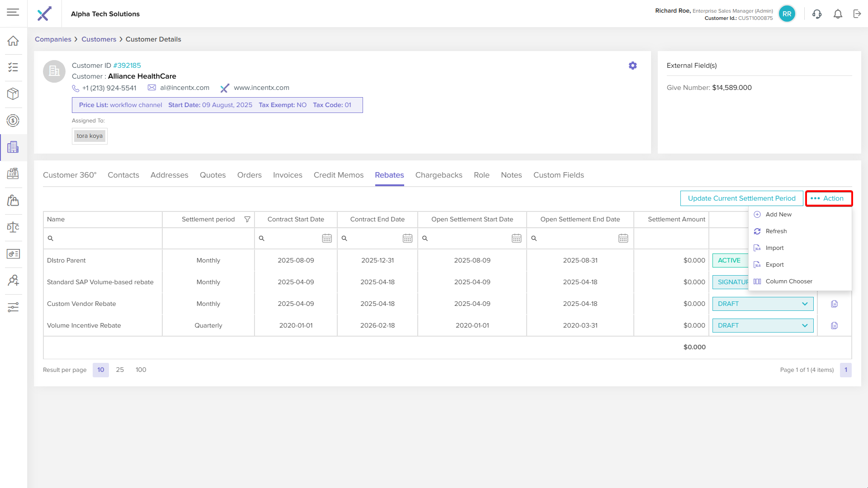Open document icon for Volume Incentive Rebate

834,325
